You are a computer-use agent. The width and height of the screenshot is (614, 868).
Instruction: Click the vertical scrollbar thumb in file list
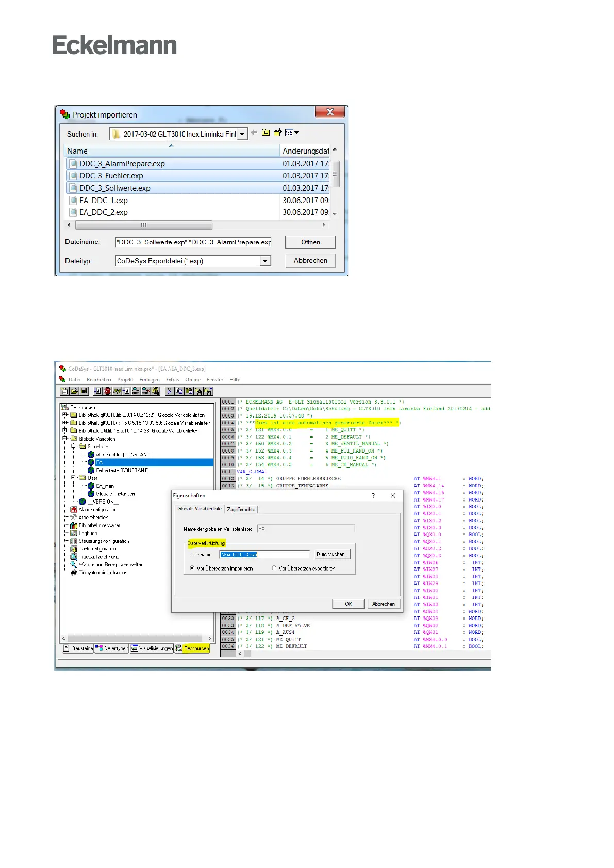pyautogui.click(x=334, y=174)
